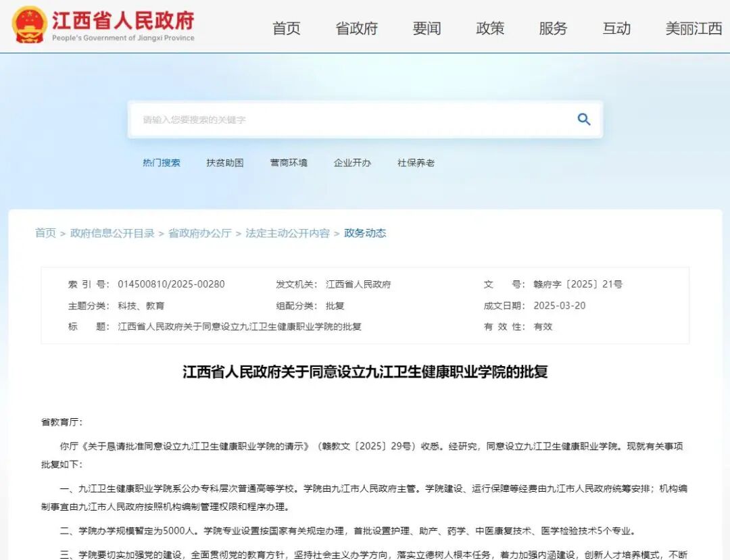
Task: Select the 企业开办 hot search link
Action: 352,163
